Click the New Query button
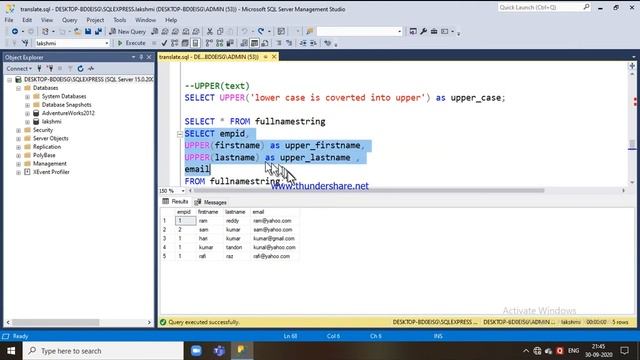 (127, 31)
